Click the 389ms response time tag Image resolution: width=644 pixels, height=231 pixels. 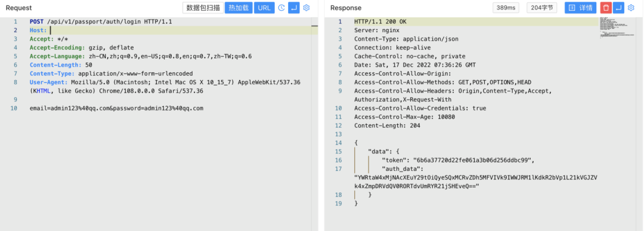pos(506,8)
